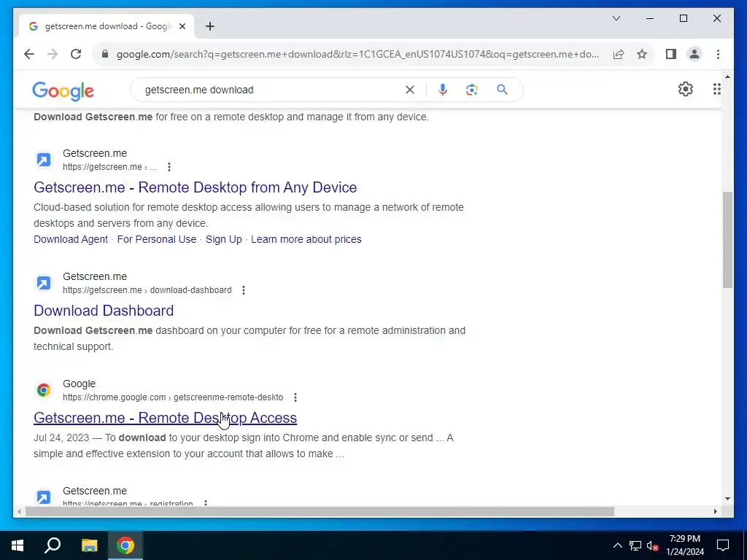Viewport: 747px width, 560px height.
Task: Open the muted volume tray icon
Action: point(652,545)
